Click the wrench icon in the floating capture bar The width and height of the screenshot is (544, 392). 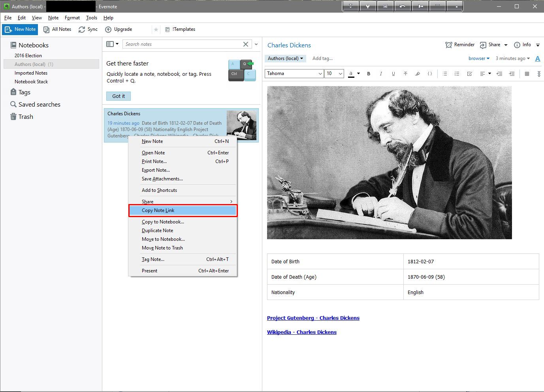coord(368,6)
